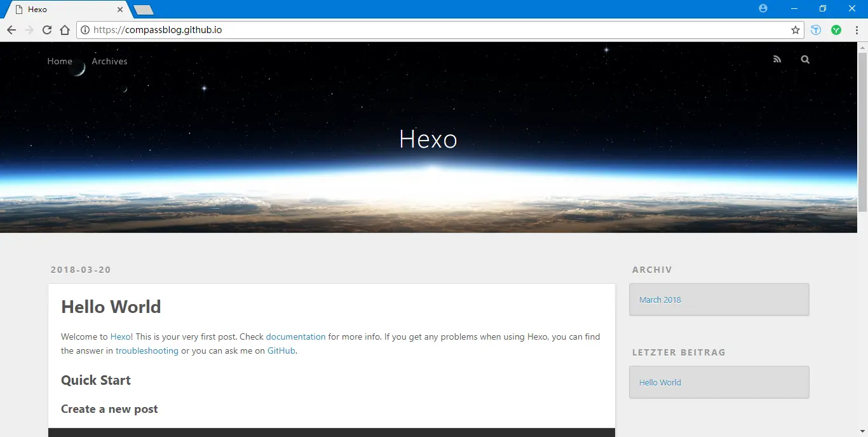868x437 pixels.
Task: Restore down the Chrome window
Action: click(823, 9)
